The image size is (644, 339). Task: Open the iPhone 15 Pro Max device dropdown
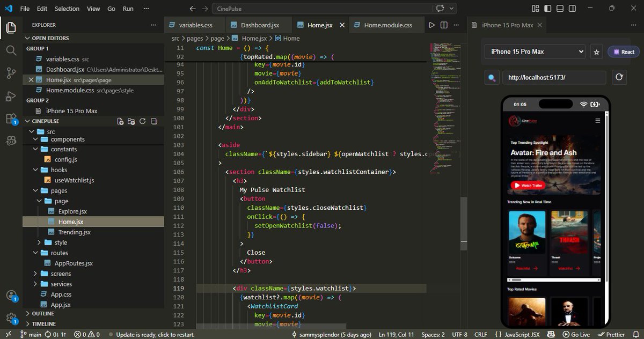tap(535, 51)
